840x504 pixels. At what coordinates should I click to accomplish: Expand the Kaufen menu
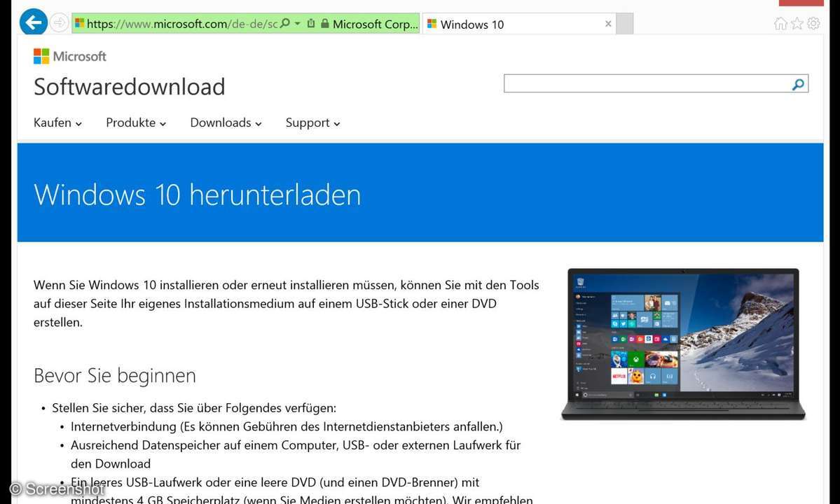click(x=57, y=122)
